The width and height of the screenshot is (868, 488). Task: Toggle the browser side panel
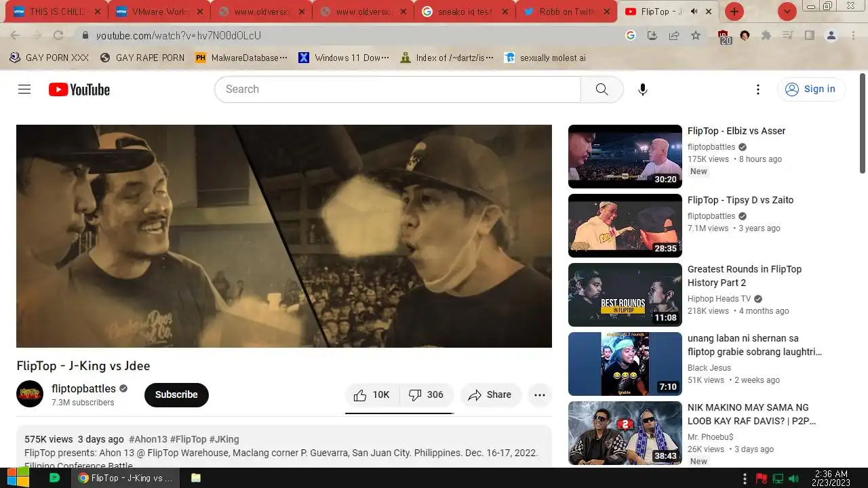pos(809,35)
